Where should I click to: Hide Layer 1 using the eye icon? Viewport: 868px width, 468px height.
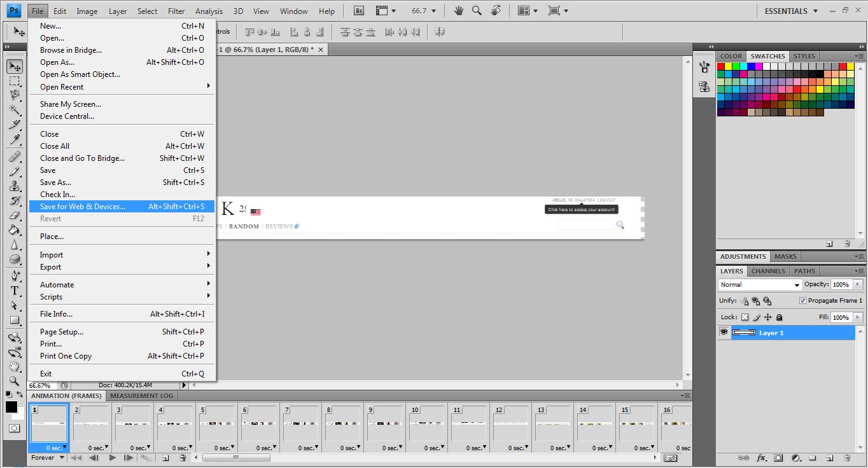[724, 333]
